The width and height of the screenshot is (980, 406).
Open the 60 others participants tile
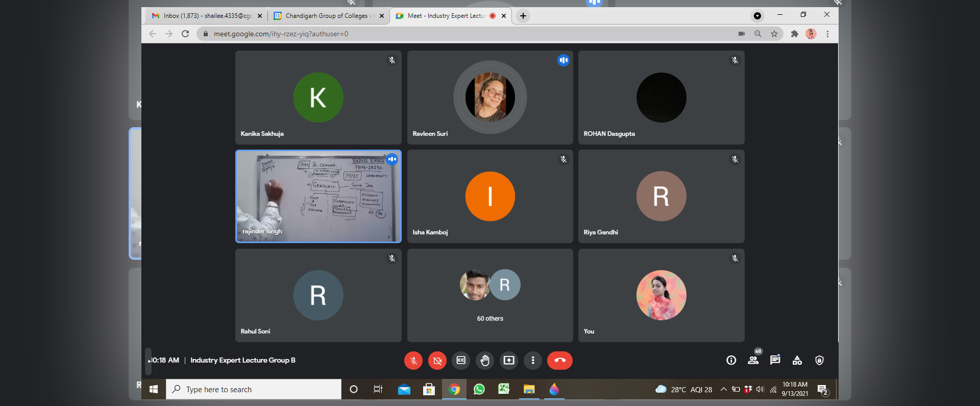click(x=490, y=295)
